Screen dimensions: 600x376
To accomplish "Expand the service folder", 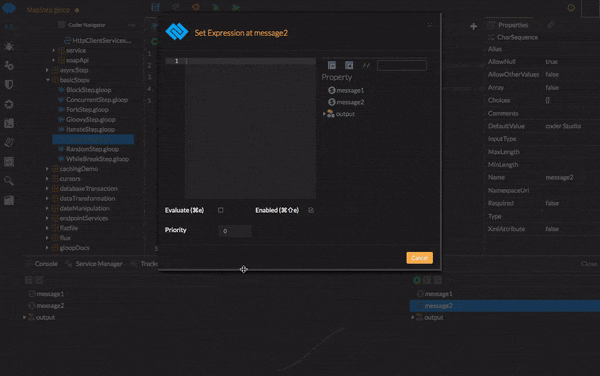I will (x=54, y=50).
